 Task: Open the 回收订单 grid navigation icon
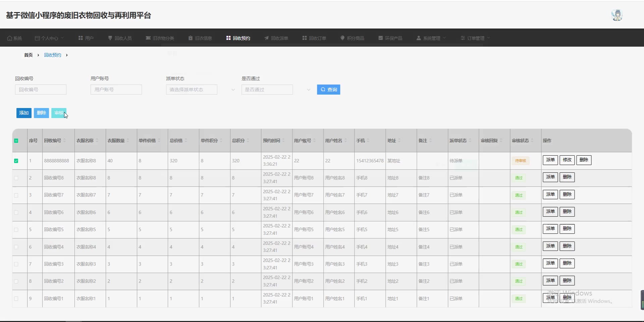pos(305,38)
